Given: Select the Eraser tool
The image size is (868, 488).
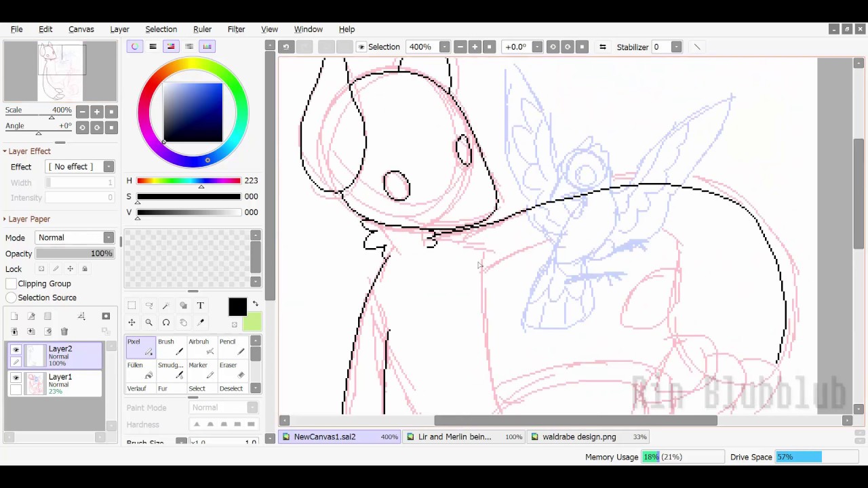Looking at the screenshot, I should coord(232,370).
